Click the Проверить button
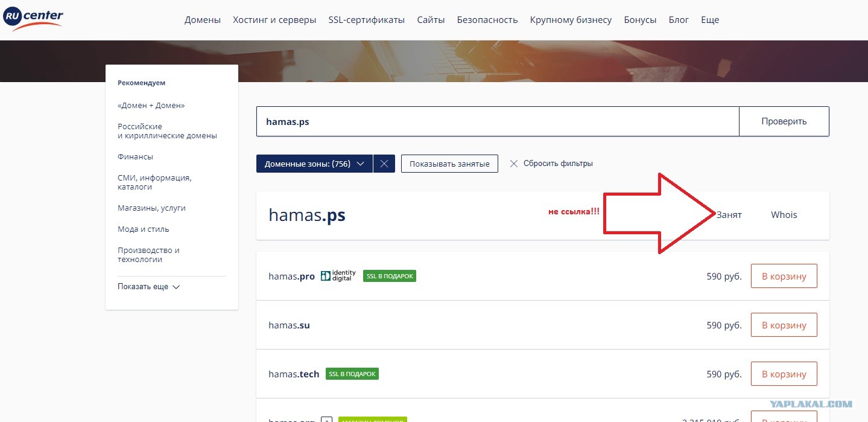868x422 pixels. [784, 121]
